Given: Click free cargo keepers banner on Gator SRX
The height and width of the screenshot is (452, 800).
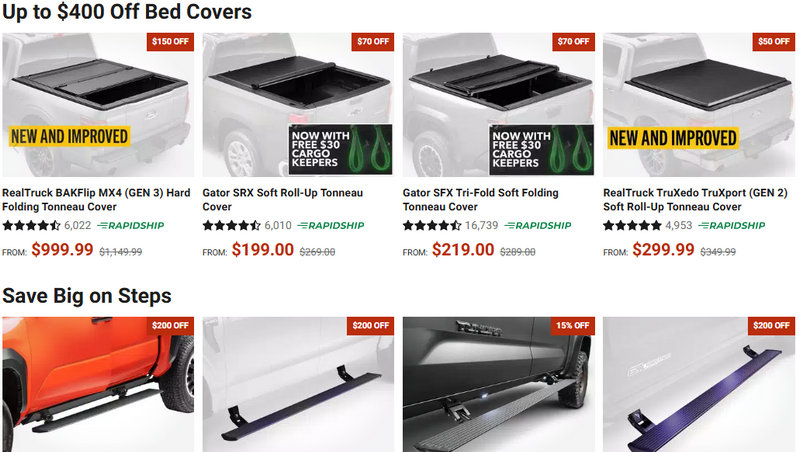Looking at the screenshot, I should tap(340, 149).
